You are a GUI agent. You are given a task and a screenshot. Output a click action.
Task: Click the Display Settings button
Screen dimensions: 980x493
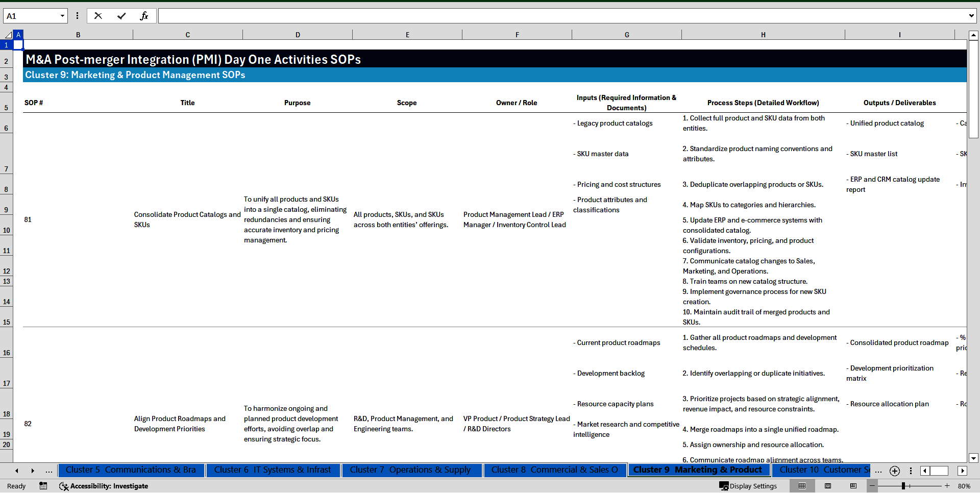click(x=748, y=486)
